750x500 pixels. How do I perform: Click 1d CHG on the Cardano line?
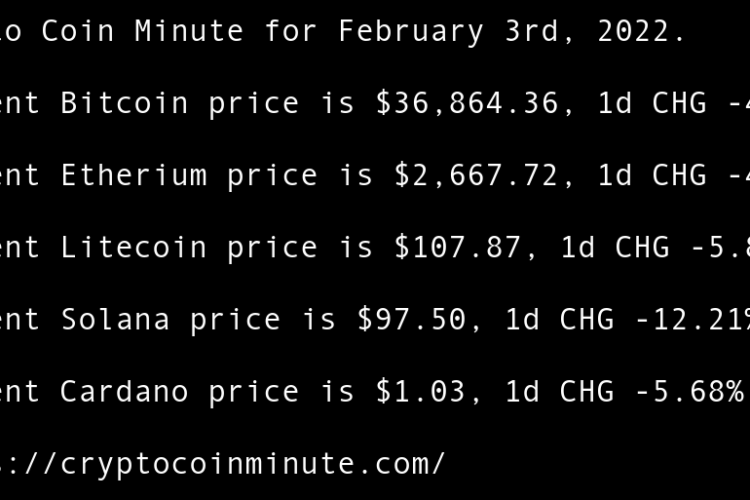[x=558, y=391]
